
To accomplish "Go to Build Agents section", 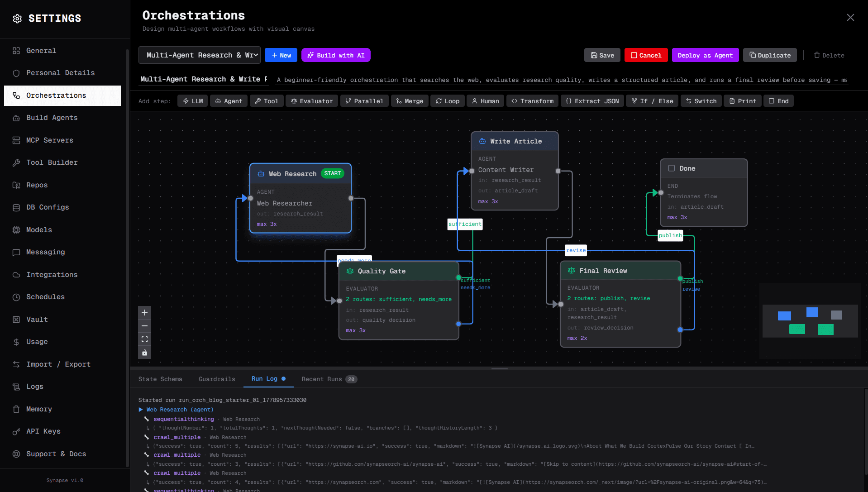I will click(62, 118).
